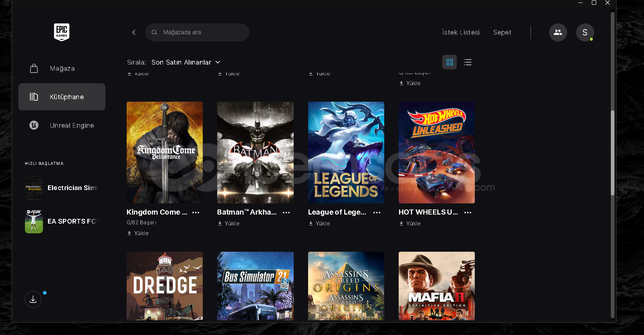This screenshot has height=335, width=644.
Task: Click download icon under Kingdom Come
Action: [130, 233]
